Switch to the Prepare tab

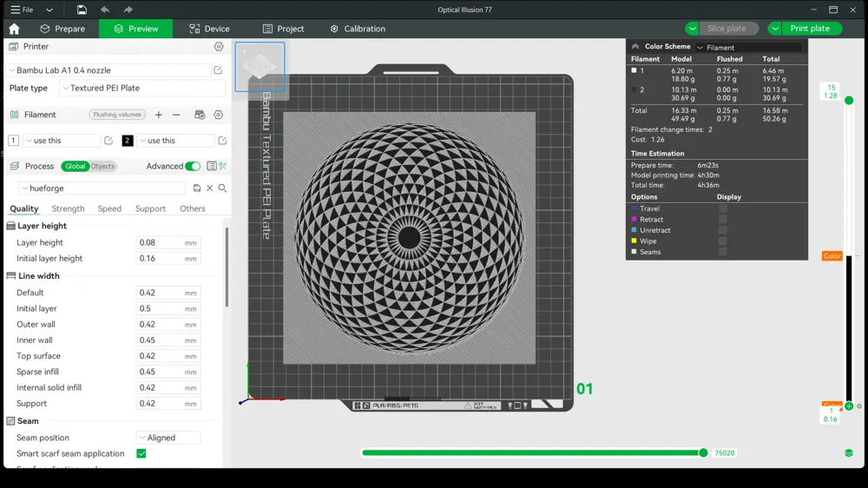pyautogui.click(x=62, y=29)
